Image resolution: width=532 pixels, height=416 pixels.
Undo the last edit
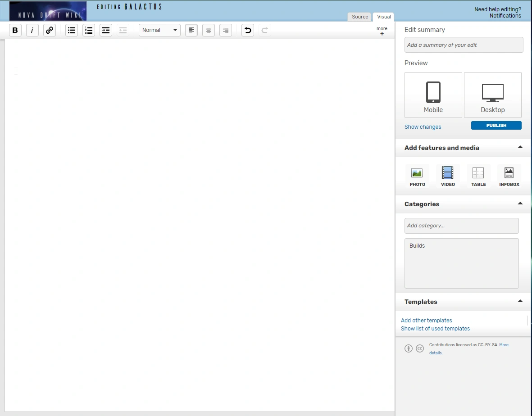pos(248,30)
